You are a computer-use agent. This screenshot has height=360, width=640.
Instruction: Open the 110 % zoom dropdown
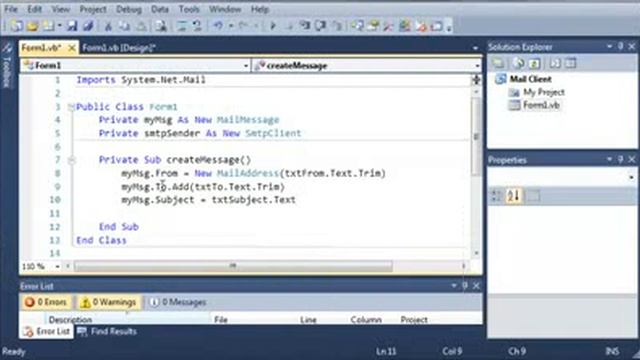tap(58, 267)
